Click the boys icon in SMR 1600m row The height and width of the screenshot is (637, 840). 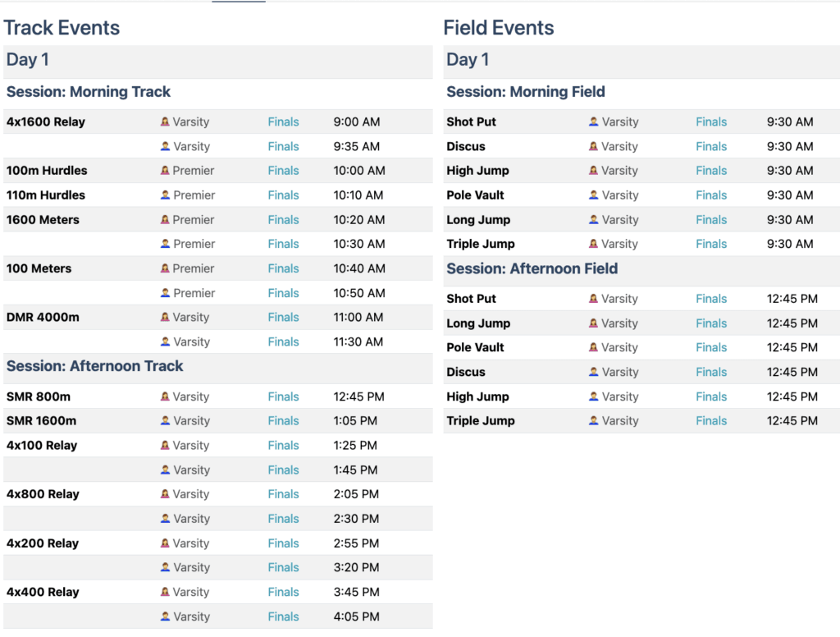tap(165, 421)
